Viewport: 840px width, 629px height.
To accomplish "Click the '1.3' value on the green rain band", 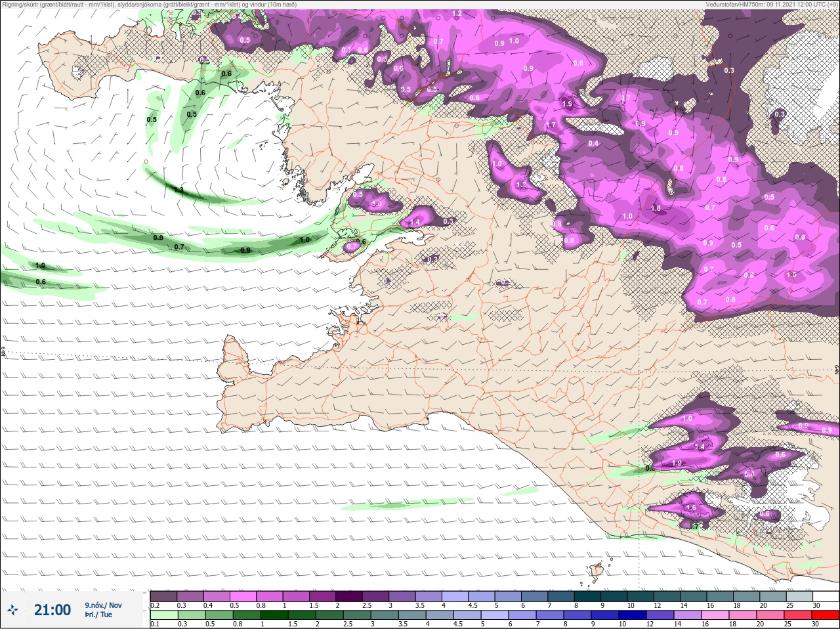I will pos(179,190).
